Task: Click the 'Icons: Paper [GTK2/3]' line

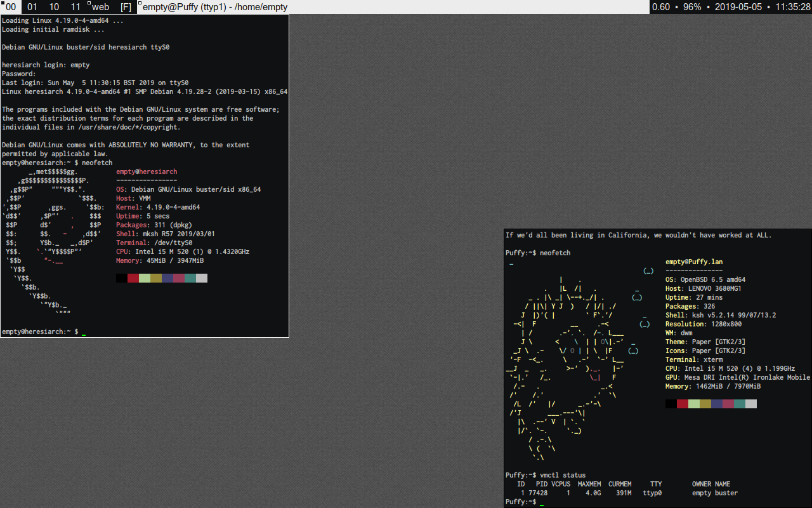Action: tap(705, 351)
